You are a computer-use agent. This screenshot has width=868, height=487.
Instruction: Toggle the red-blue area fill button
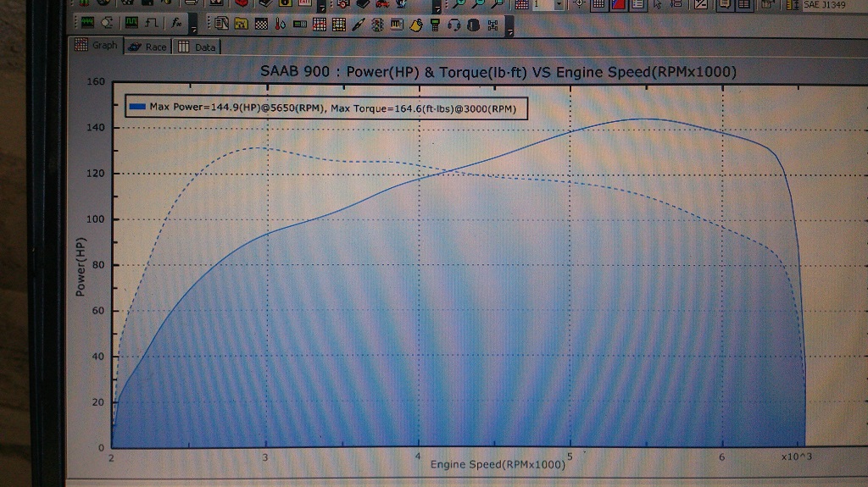click(x=616, y=5)
